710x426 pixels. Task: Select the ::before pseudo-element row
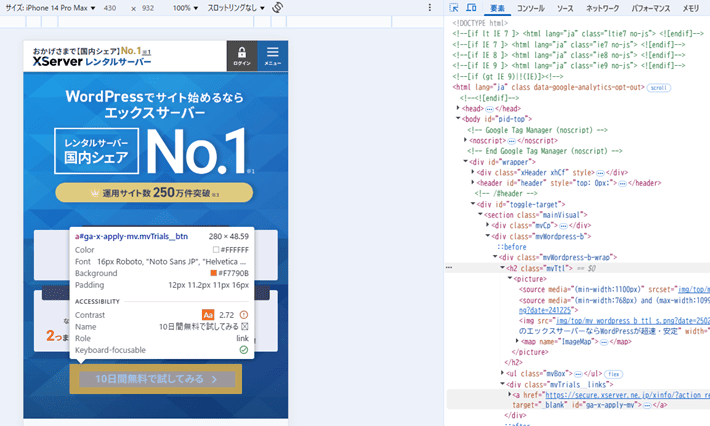click(x=512, y=247)
